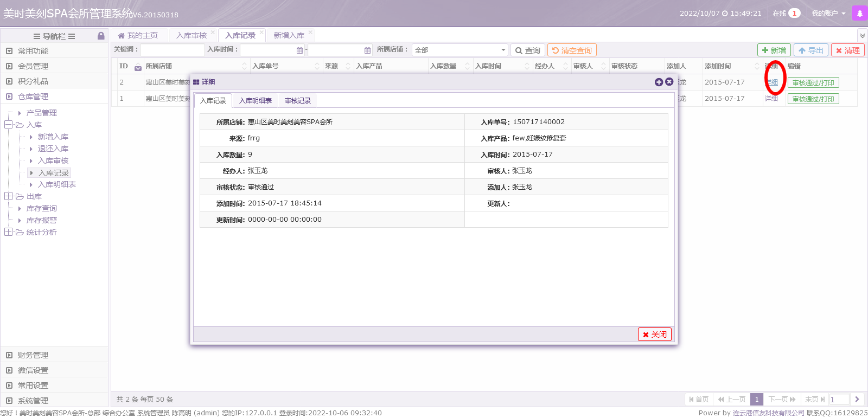Screen dimensions: 868x418
Task: Toggle the ID column select-all checkbox icon
Action: click(138, 67)
